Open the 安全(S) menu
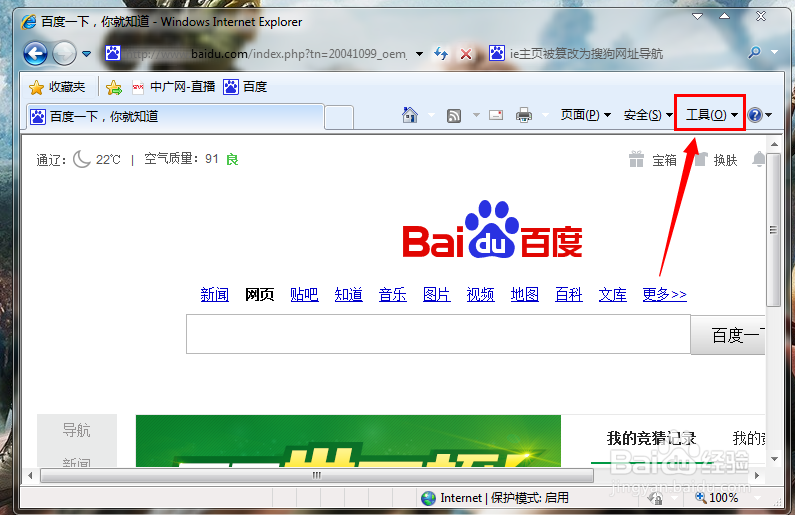Screen dimensions: 795x515 pyautogui.click(x=648, y=115)
